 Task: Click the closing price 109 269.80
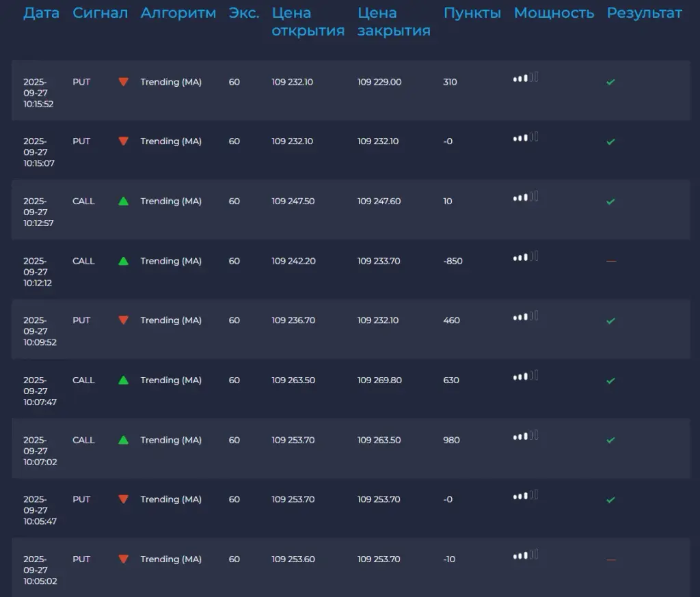point(379,380)
